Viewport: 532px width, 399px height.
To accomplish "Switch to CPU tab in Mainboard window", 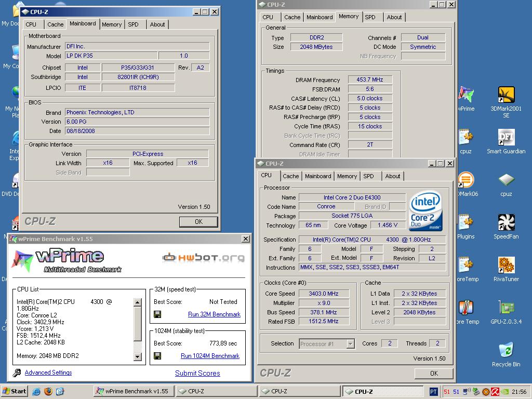I will [x=31, y=24].
